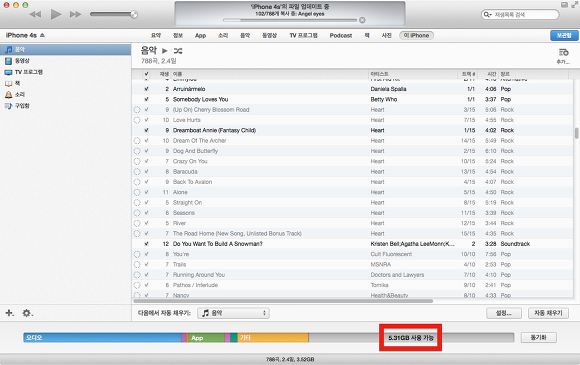Click the vertical scrollbar thumb of song list
The height and width of the screenshot is (365, 580).
pos(576,133)
